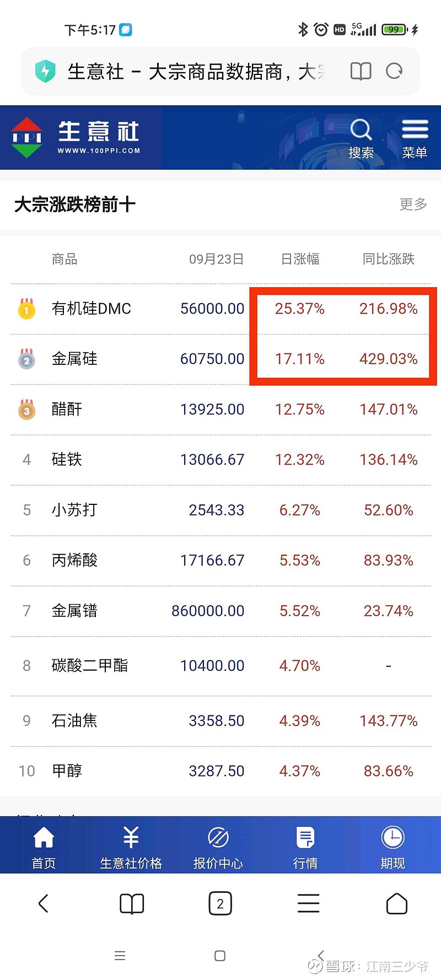Viewport: 441px width, 980px height.
Task: Tap the search magnifier icon
Action: click(361, 131)
